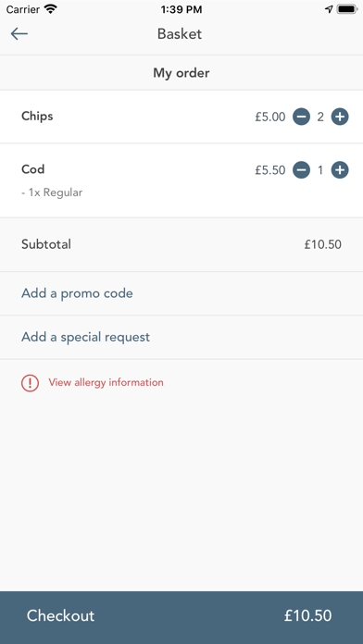
Task: Tap the Checkout button
Action: point(181,617)
